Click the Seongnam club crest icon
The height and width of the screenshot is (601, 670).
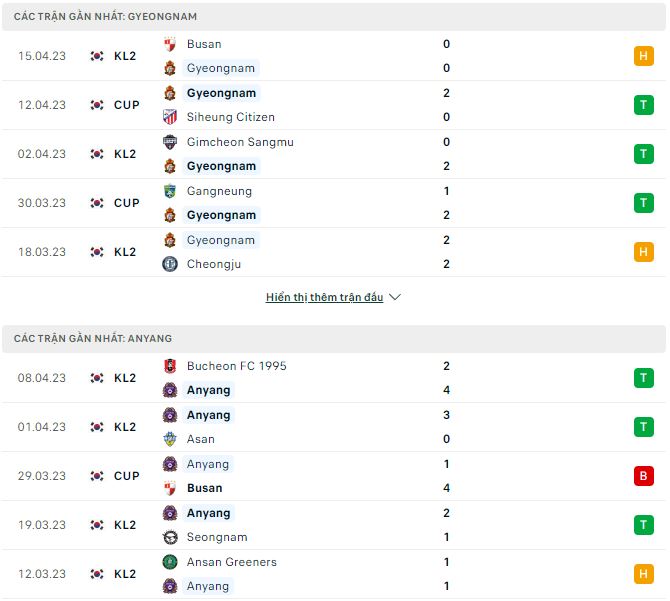tap(170, 537)
